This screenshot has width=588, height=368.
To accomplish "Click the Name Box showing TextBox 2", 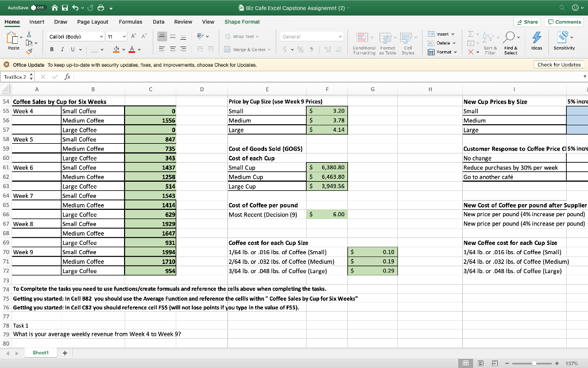I will click(16, 77).
